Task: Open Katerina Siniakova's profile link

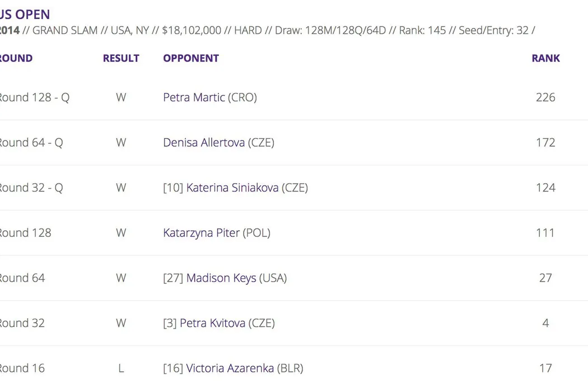Action: (x=232, y=188)
